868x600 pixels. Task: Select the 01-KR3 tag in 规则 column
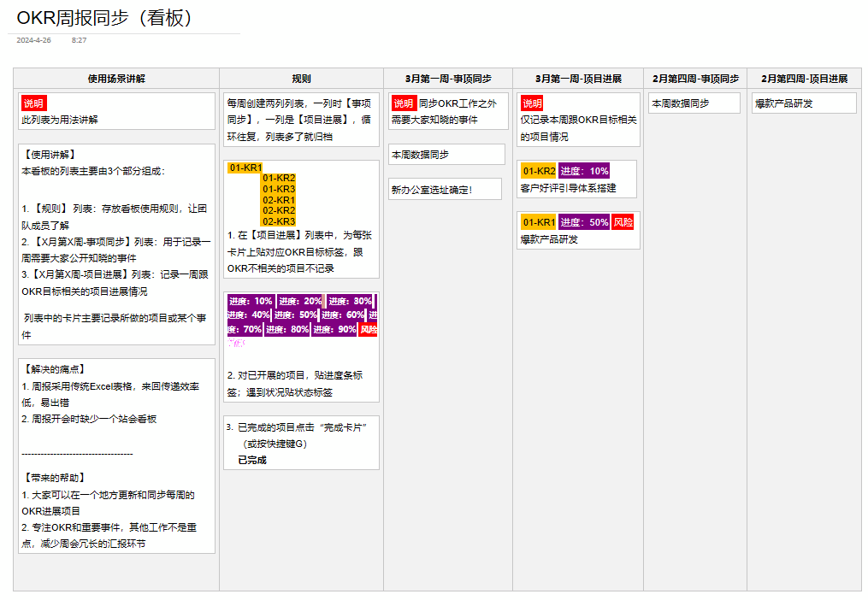pyautogui.click(x=279, y=189)
